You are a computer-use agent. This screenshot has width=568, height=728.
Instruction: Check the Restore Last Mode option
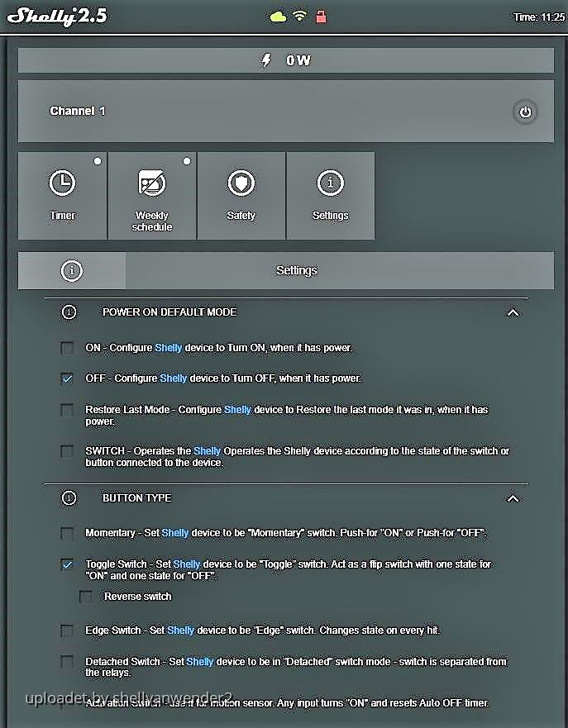[67, 410]
